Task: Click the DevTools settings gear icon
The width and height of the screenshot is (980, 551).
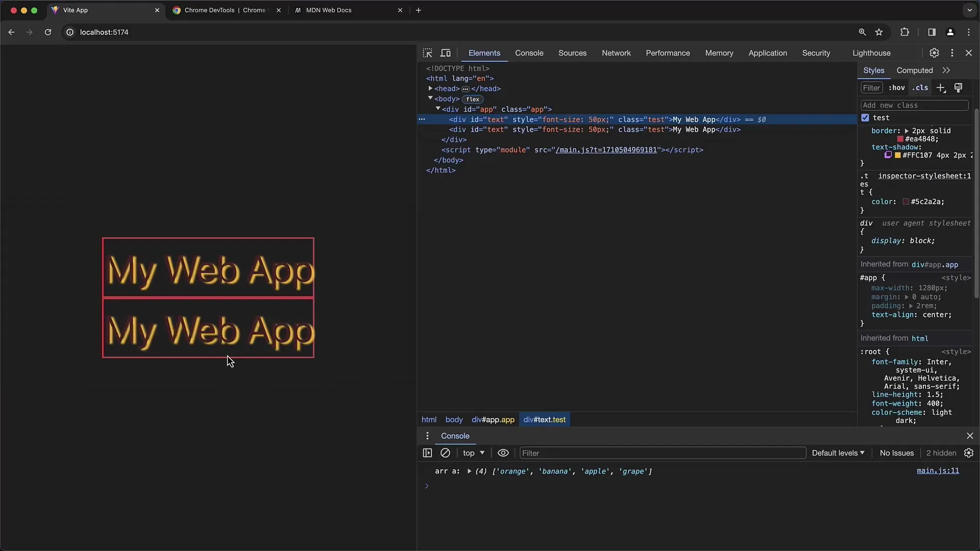Action: (x=934, y=53)
